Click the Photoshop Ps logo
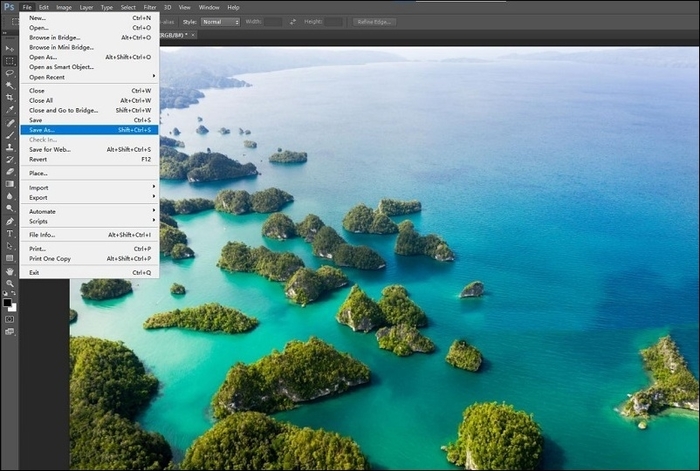This screenshot has height=471, width=700. tap(9, 7)
